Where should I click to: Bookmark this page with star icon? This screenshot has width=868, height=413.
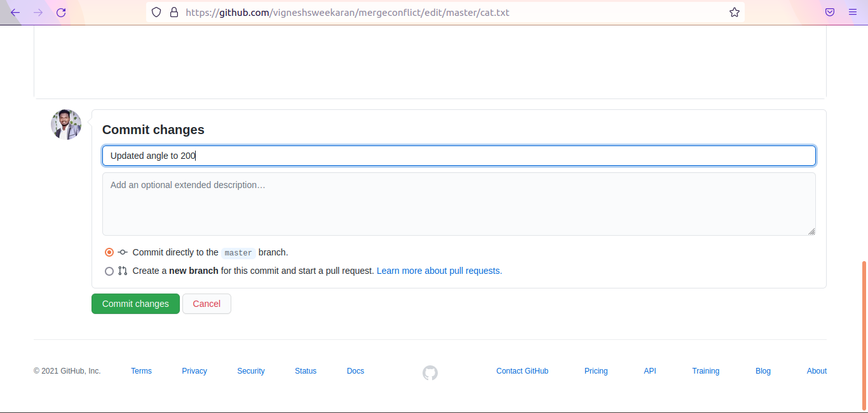[735, 12]
